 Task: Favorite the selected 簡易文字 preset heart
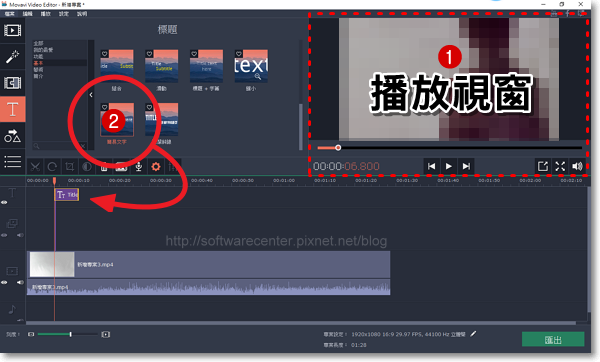coord(104,108)
